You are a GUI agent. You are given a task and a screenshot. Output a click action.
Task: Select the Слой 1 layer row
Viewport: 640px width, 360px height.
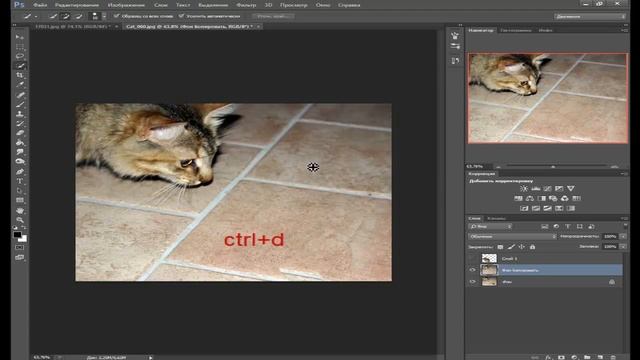tap(545, 258)
